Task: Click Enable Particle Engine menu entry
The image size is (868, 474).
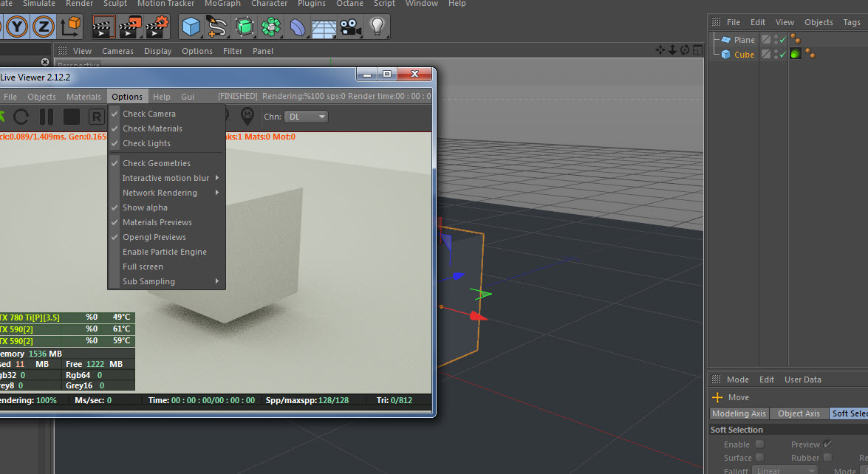Action: [x=167, y=252]
